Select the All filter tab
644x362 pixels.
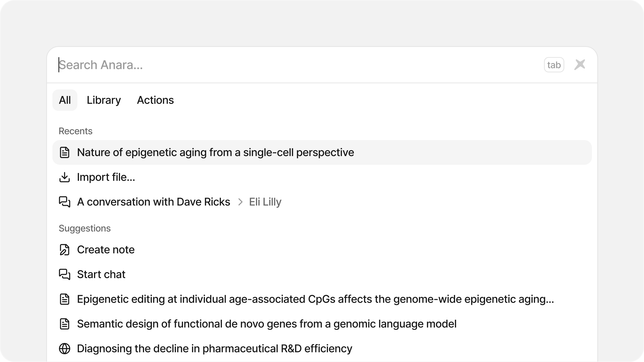click(65, 100)
